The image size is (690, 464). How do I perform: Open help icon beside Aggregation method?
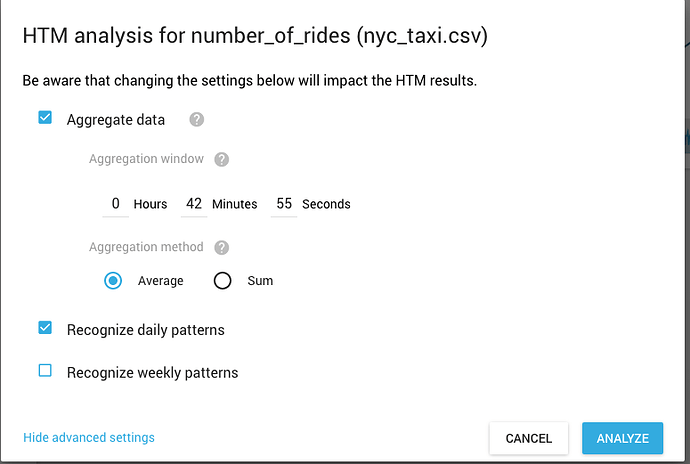click(x=221, y=247)
